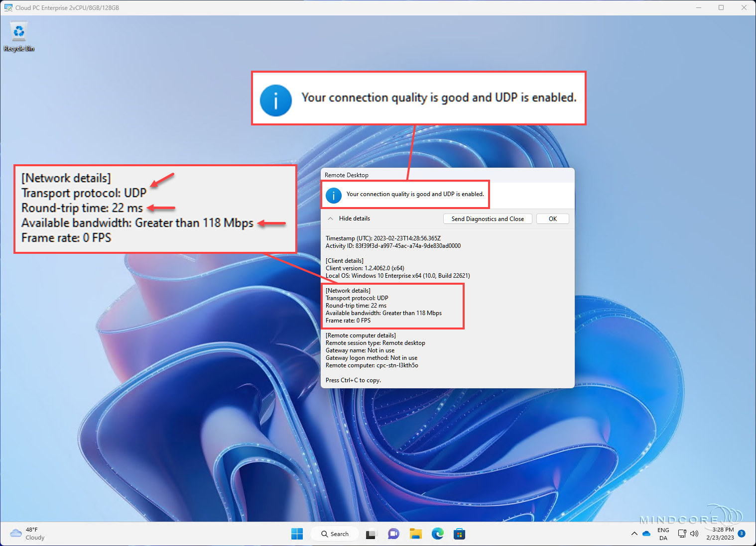Viewport: 756px width, 546px height.
Task: Click Send Diagnostics and Close
Action: tap(487, 218)
